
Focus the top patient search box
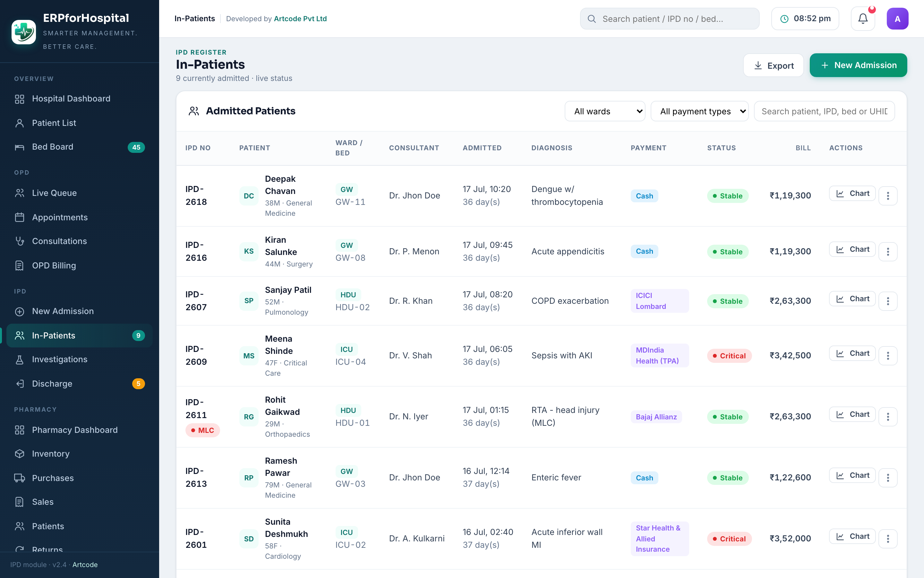[669, 19]
